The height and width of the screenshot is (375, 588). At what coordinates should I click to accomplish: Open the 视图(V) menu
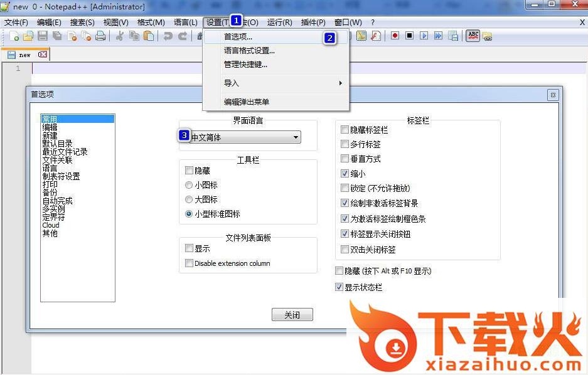tap(116, 23)
